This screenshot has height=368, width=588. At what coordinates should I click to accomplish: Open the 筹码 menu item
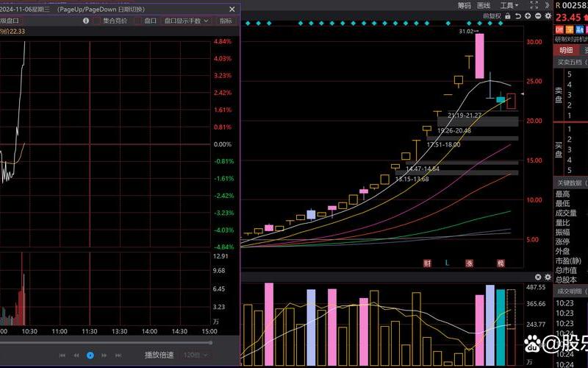point(464,5)
